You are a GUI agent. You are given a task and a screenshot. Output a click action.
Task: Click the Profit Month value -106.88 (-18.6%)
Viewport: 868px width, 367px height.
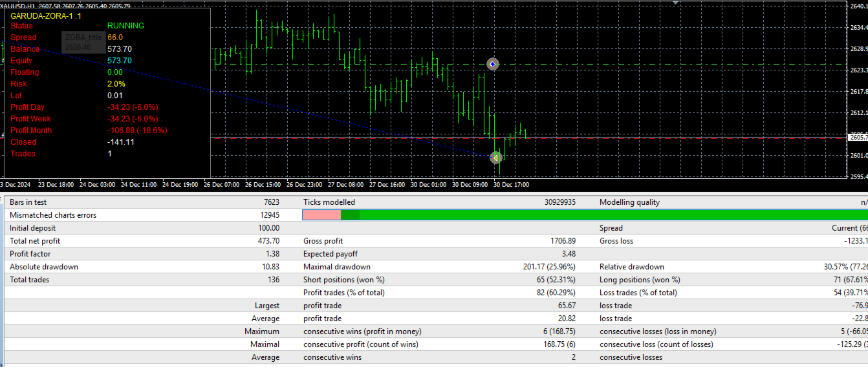[x=137, y=131]
